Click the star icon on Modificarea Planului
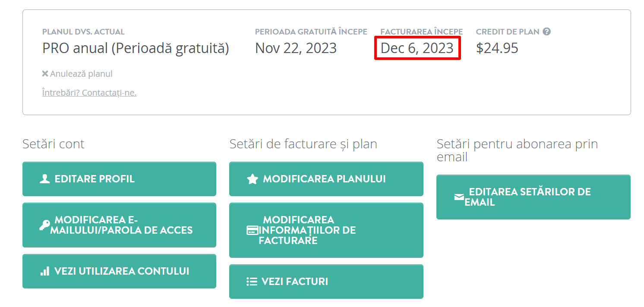The height and width of the screenshot is (307, 644). (252, 179)
